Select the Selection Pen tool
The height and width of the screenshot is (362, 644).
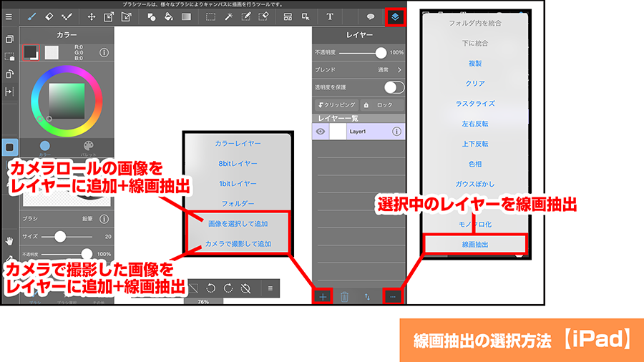246,17
